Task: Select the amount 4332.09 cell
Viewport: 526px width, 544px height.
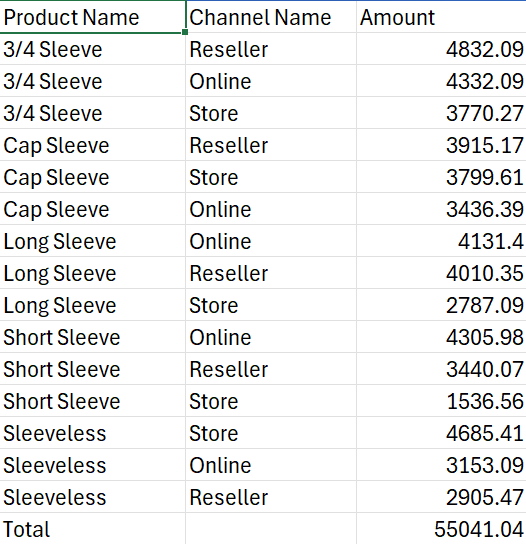Action: [441, 81]
